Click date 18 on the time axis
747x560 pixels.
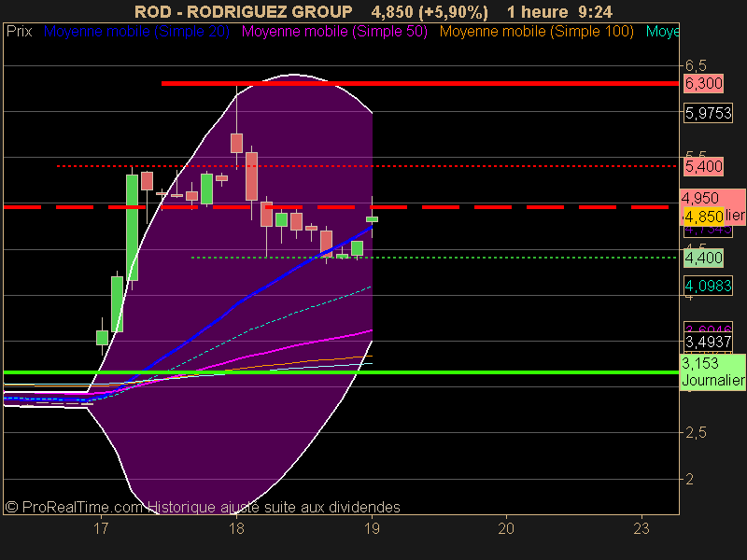(236, 528)
